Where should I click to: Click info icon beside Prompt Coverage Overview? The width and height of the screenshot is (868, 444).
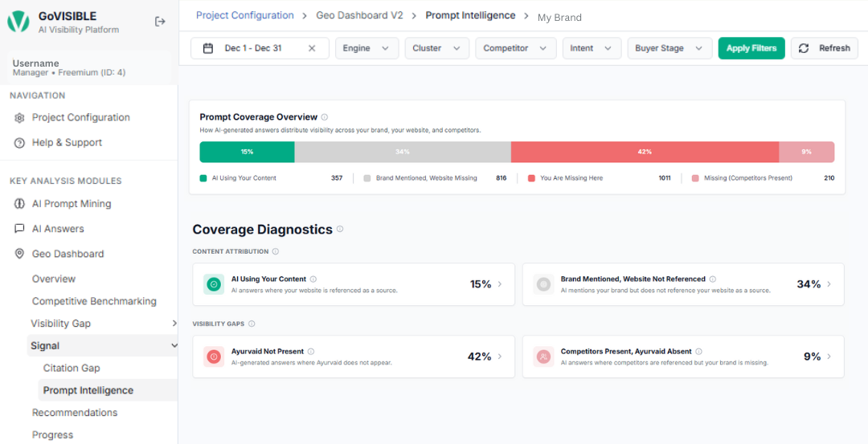(325, 117)
